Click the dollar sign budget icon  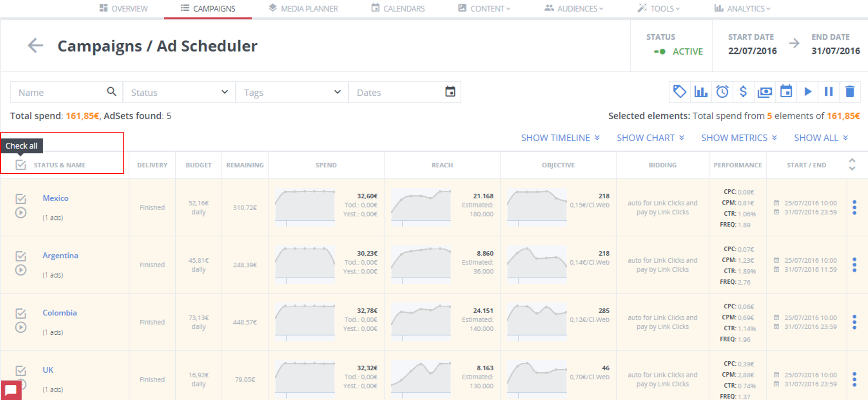tap(743, 92)
